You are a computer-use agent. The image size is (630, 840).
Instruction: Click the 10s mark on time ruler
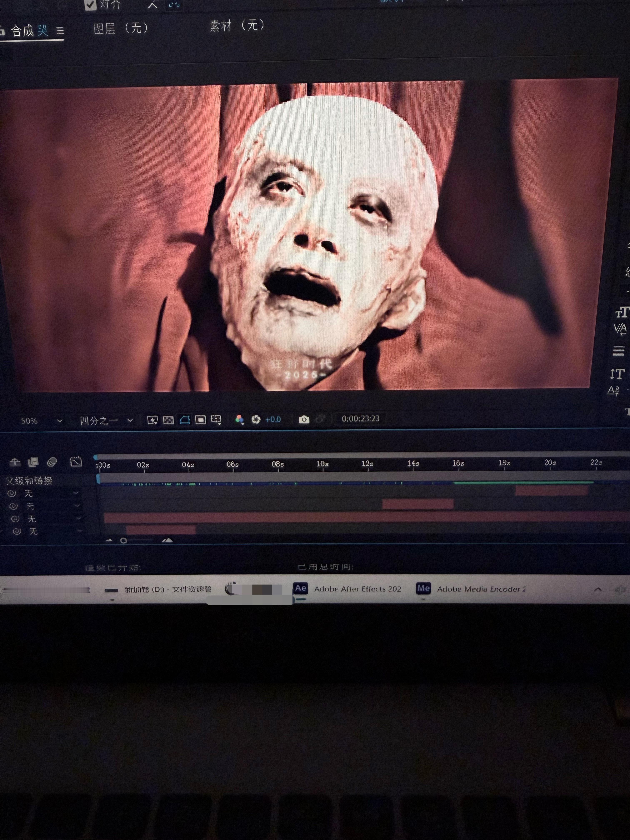pyautogui.click(x=322, y=464)
